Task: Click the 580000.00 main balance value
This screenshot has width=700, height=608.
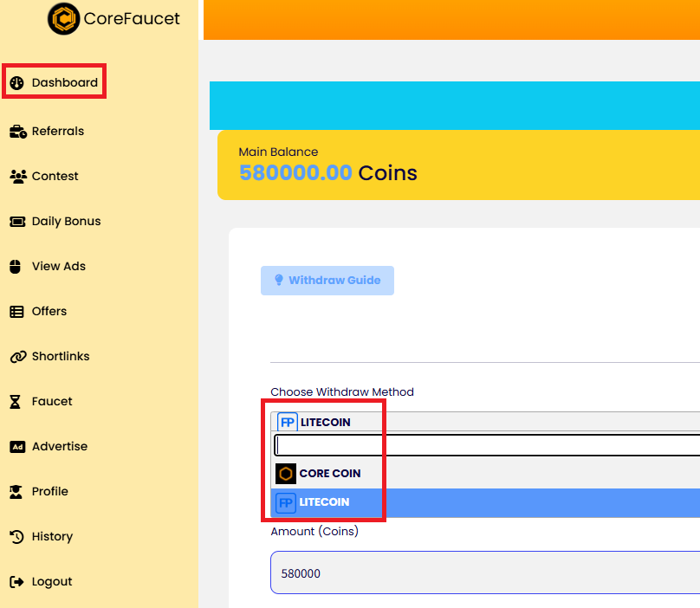Action: coord(295,172)
